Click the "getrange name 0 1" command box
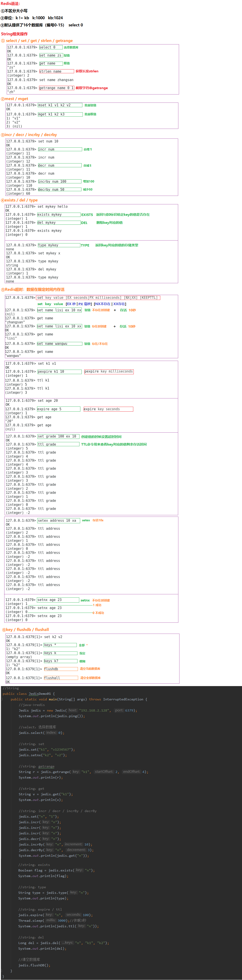The width and height of the screenshot is (242, 980). [56, 88]
